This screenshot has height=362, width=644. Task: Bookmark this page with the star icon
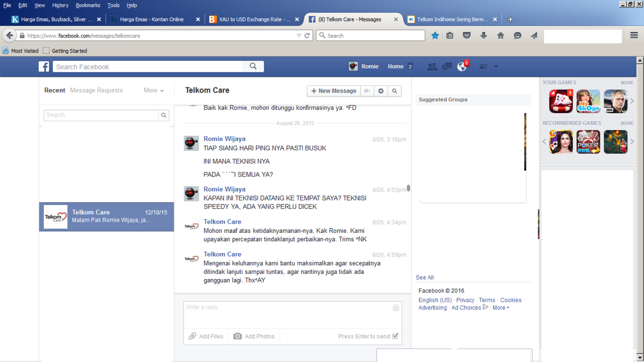(x=435, y=35)
